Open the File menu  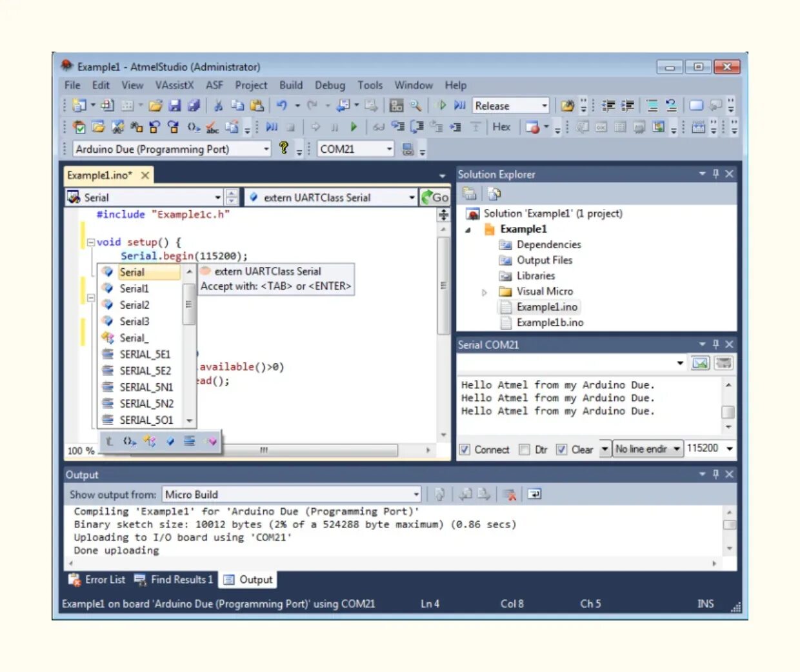tap(72, 85)
